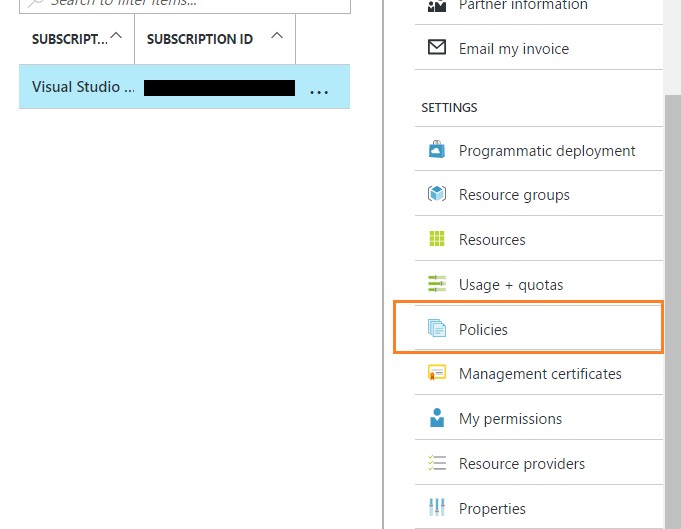Select the Visual Studio subscription row

(84, 87)
